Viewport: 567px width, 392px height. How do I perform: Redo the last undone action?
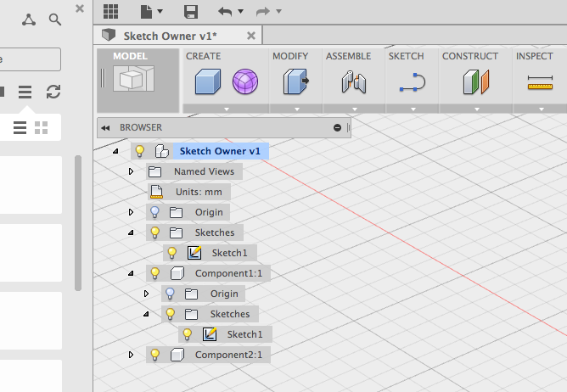point(263,12)
